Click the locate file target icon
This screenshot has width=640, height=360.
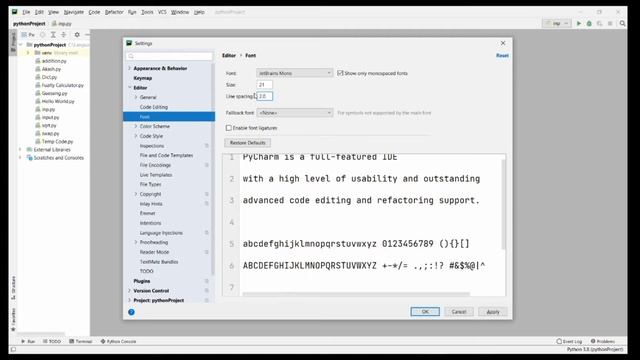42,35
